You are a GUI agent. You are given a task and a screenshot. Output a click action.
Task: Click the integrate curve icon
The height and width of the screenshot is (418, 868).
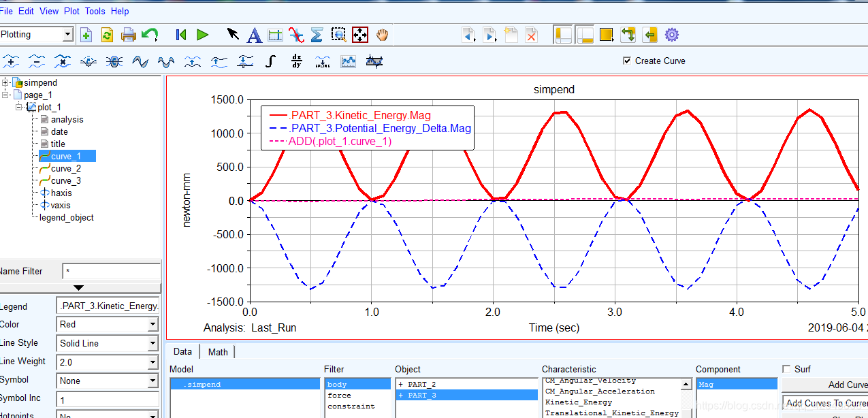(x=270, y=61)
